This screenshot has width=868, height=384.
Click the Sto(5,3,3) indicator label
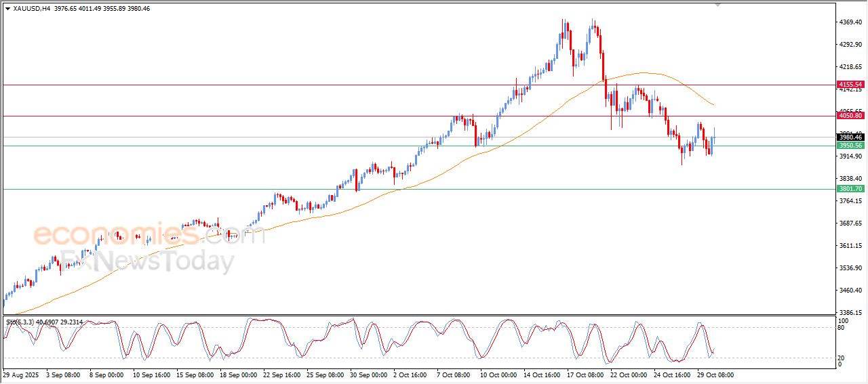pyautogui.click(x=20, y=322)
